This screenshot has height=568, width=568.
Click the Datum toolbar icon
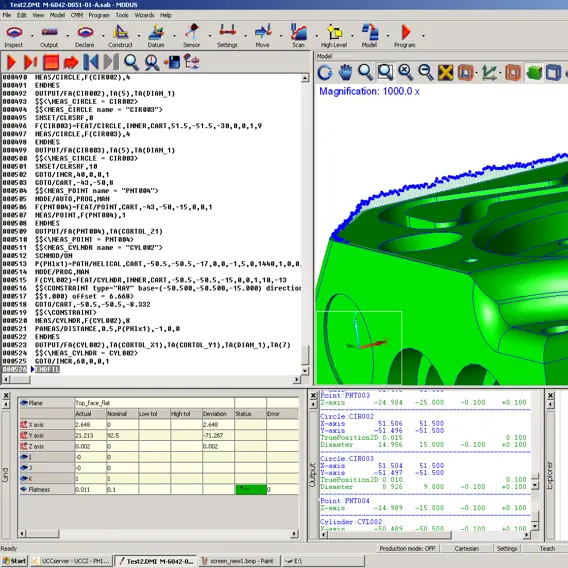point(156,32)
